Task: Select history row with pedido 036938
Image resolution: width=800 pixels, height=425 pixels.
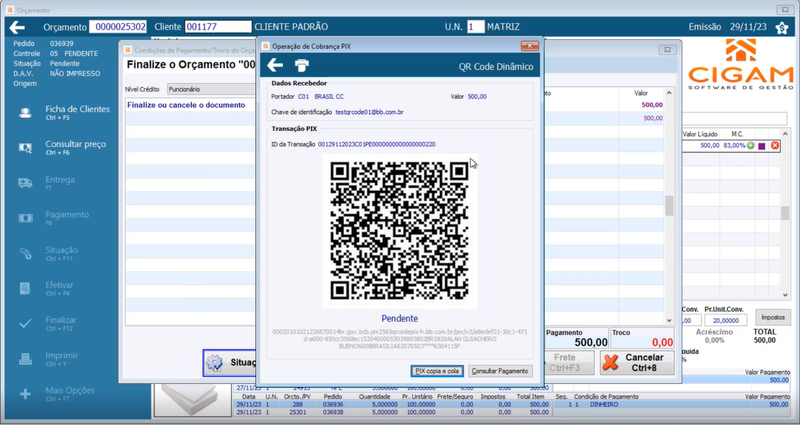Action: (x=392, y=412)
